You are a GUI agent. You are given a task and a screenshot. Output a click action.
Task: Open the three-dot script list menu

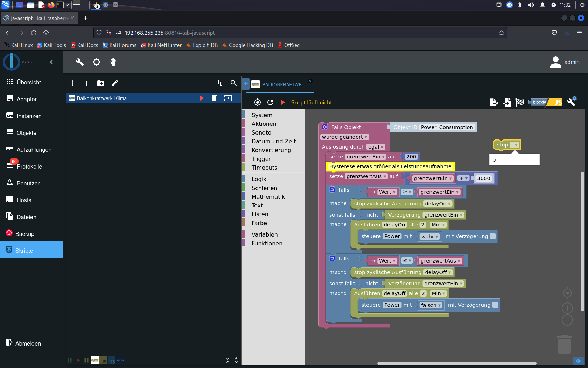coord(73,83)
